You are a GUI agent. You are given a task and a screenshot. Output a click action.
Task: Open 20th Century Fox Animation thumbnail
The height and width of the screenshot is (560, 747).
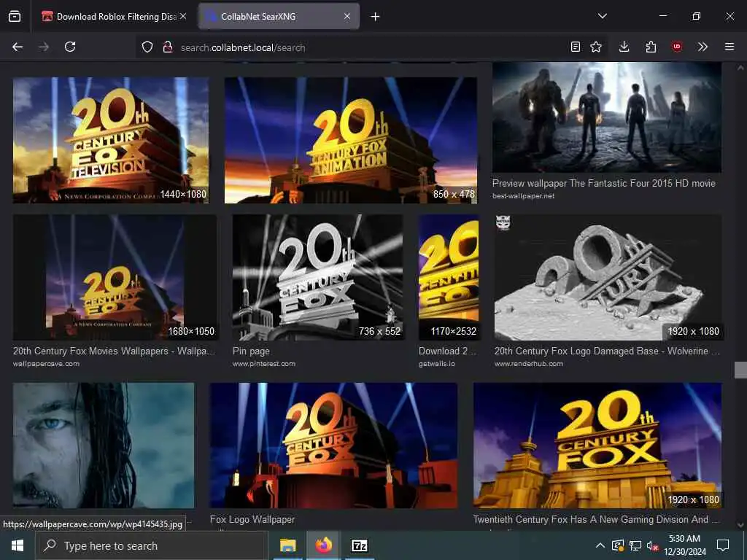coord(351,140)
